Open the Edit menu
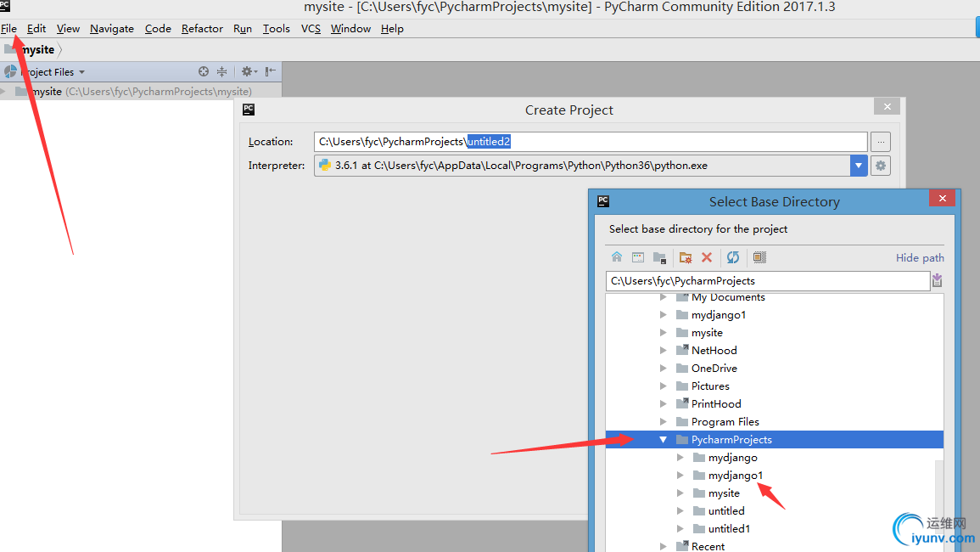Screen dimensions: 980x552 [x=36, y=29]
